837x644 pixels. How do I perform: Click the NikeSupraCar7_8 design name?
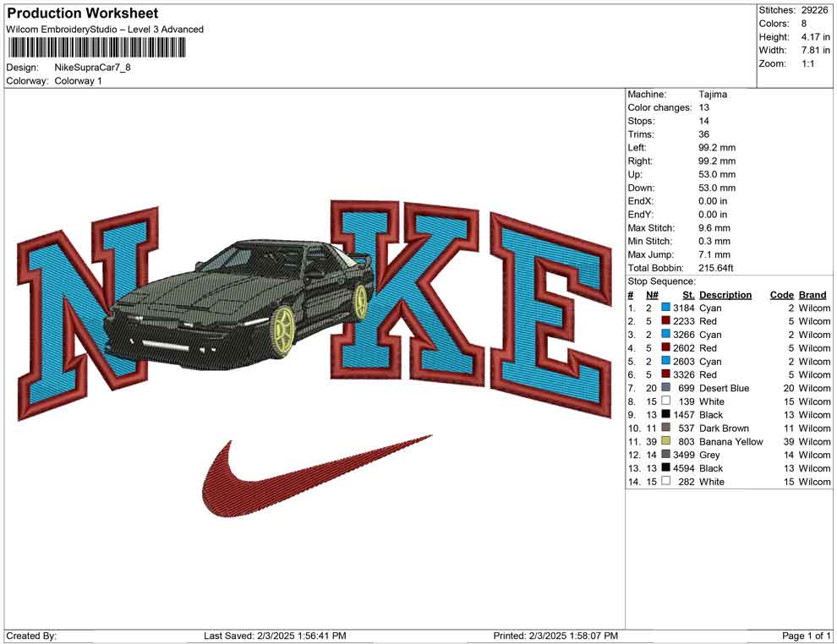point(94,68)
